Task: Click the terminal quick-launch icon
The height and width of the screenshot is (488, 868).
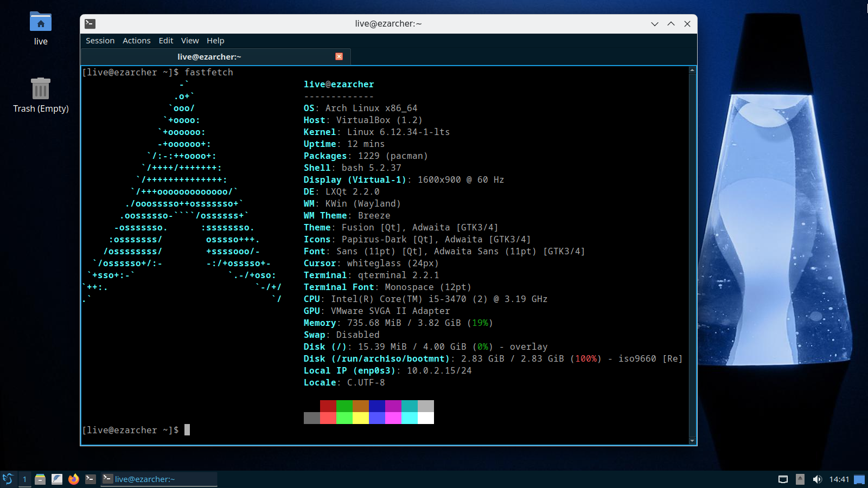Action: point(91,479)
